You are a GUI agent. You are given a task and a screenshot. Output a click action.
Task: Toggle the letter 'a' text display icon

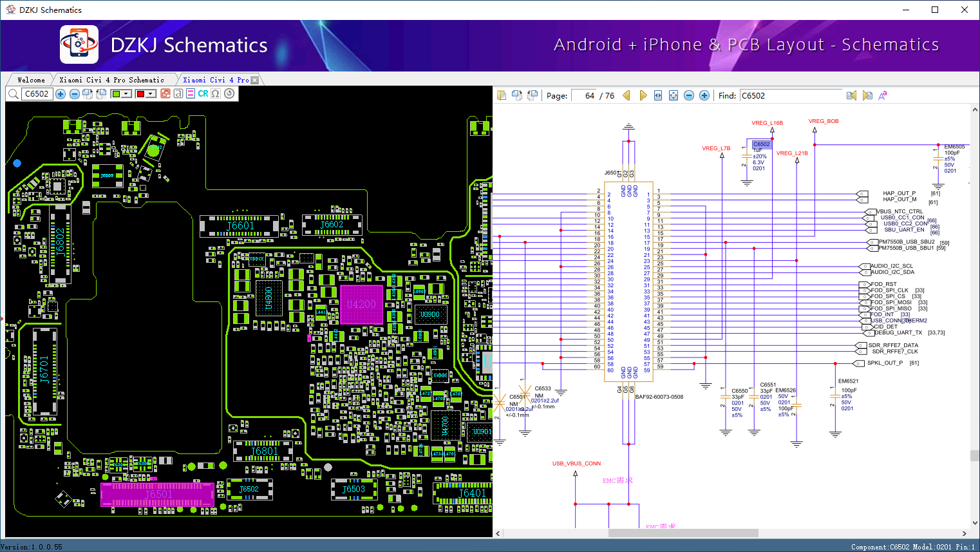click(x=177, y=94)
